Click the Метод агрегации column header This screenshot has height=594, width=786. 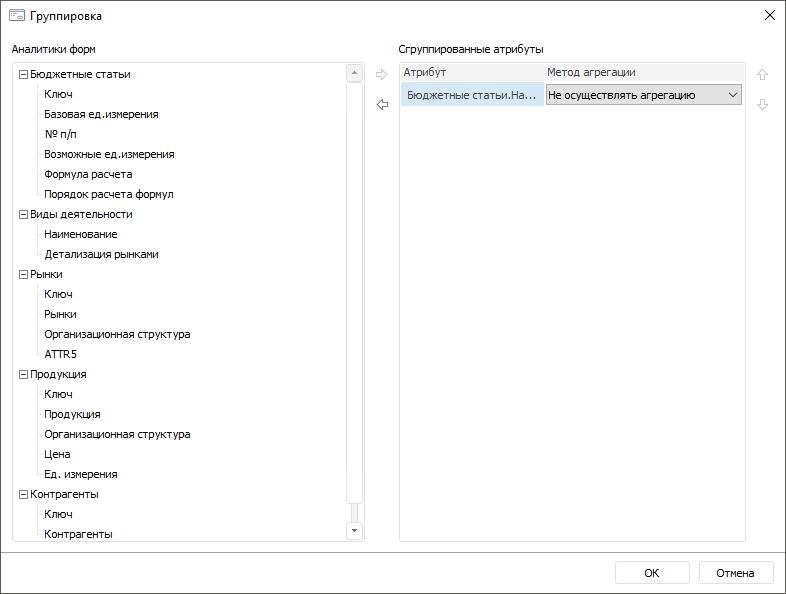click(643, 72)
